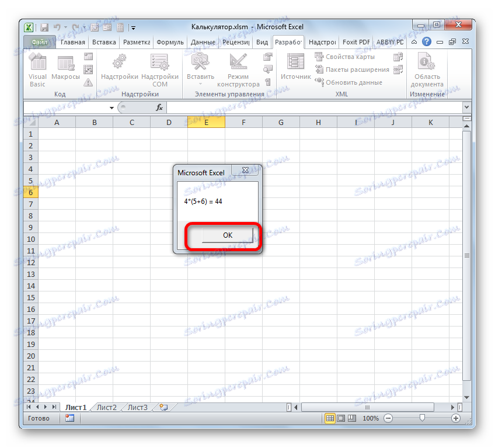Open Customize Quick Access Toolbar dropdown

133,28
